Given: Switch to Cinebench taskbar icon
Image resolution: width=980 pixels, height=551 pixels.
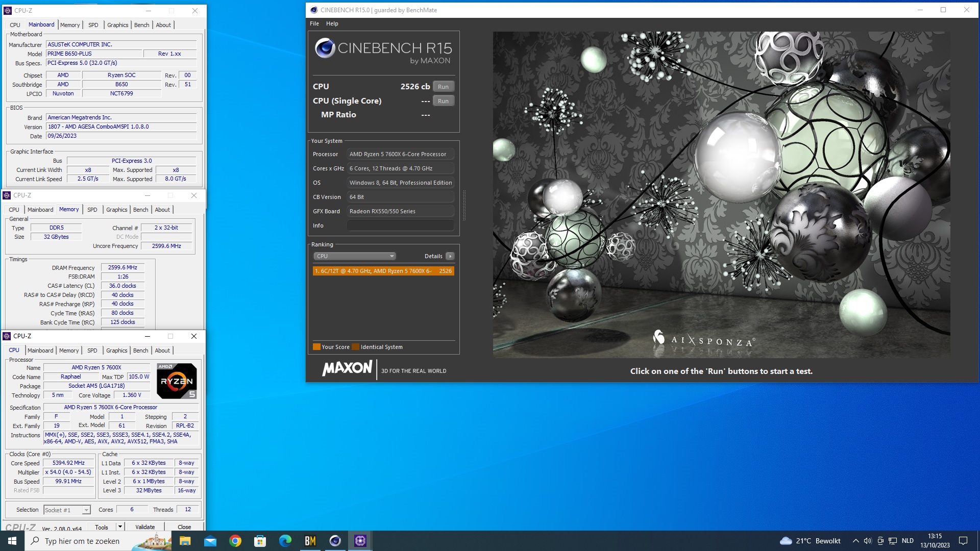Looking at the screenshot, I should 335,541.
